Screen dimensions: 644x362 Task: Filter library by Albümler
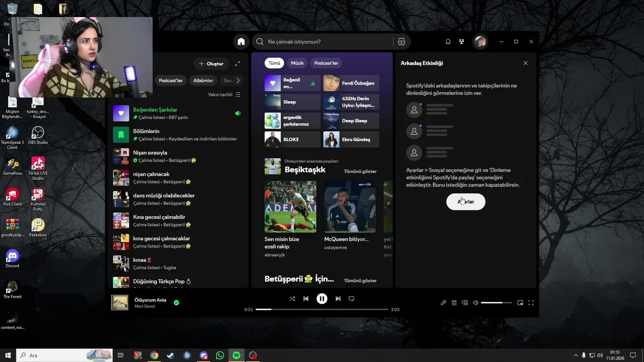(203, 80)
